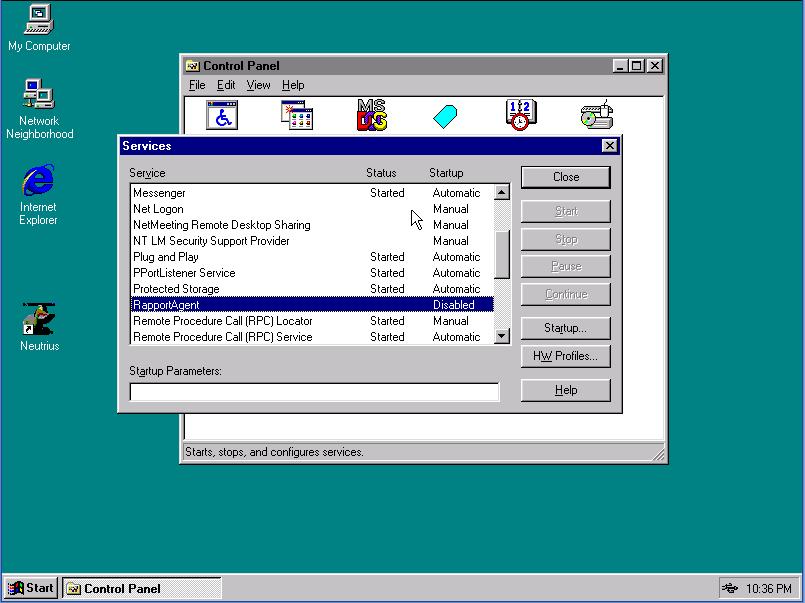Click the Close button in Services dialog
This screenshot has width=805, height=603.
[x=566, y=177]
